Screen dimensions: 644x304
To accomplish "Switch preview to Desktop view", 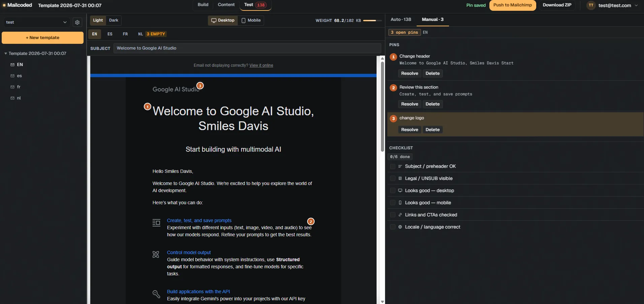I will point(223,20).
